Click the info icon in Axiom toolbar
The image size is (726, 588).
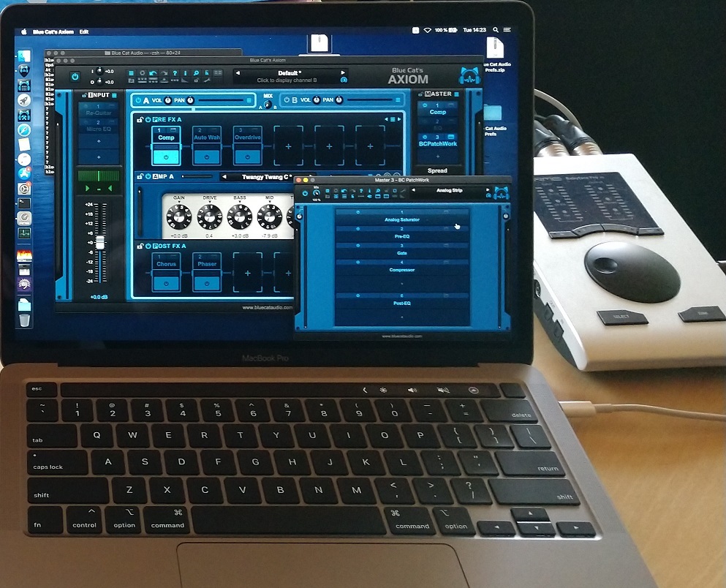click(185, 73)
